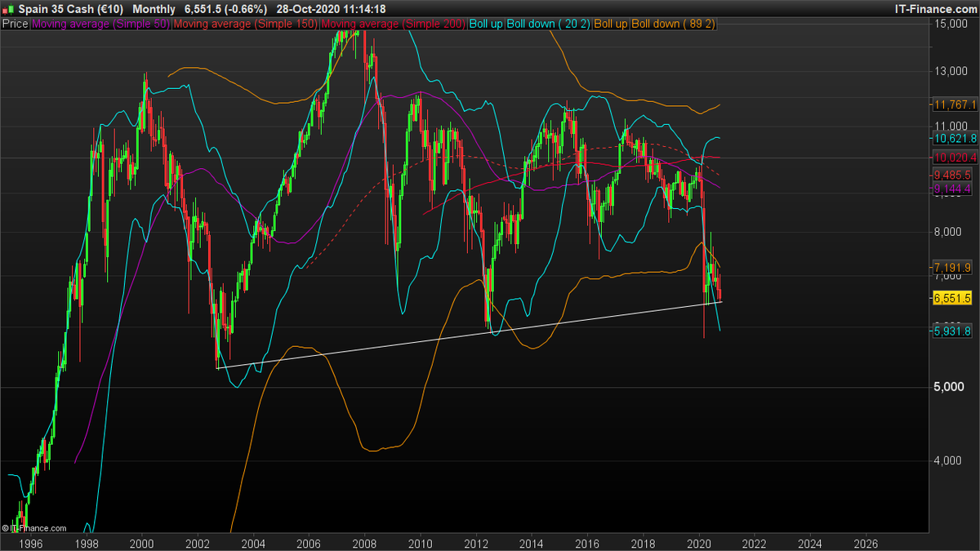Click the 1998 label on the time axis

pos(86,543)
